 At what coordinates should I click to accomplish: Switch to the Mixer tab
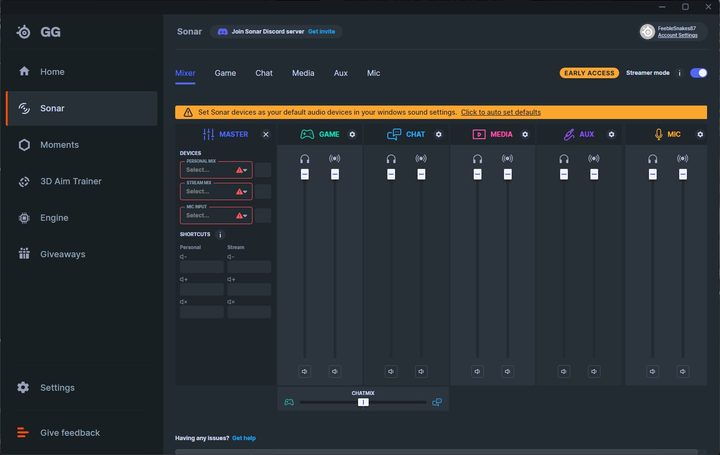185,73
